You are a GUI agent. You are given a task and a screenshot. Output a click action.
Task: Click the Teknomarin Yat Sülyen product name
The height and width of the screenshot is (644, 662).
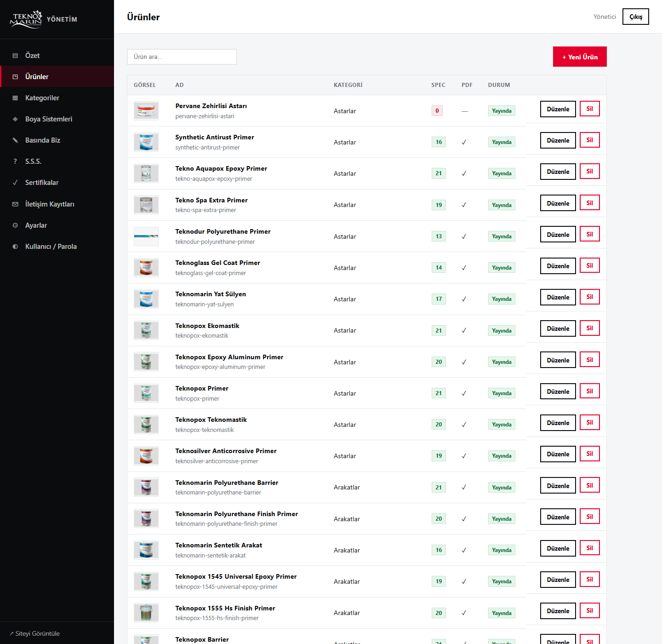click(x=211, y=294)
